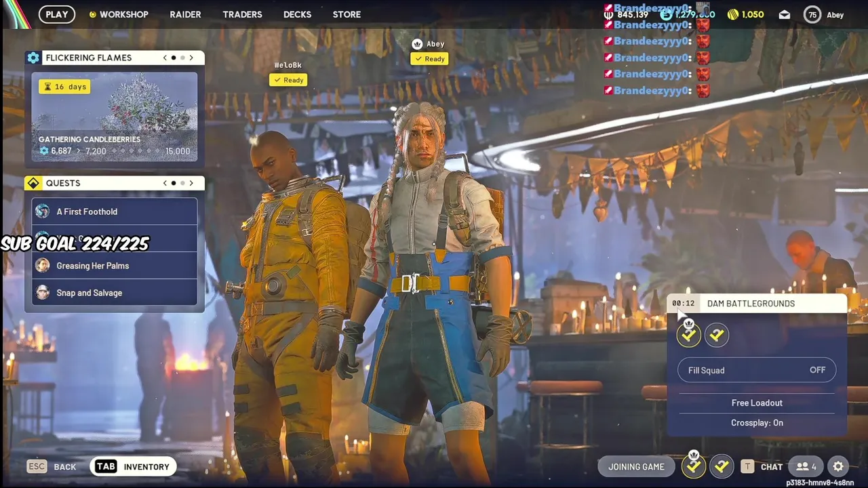Toggle the Crossplay: On setting

click(x=757, y=422)
